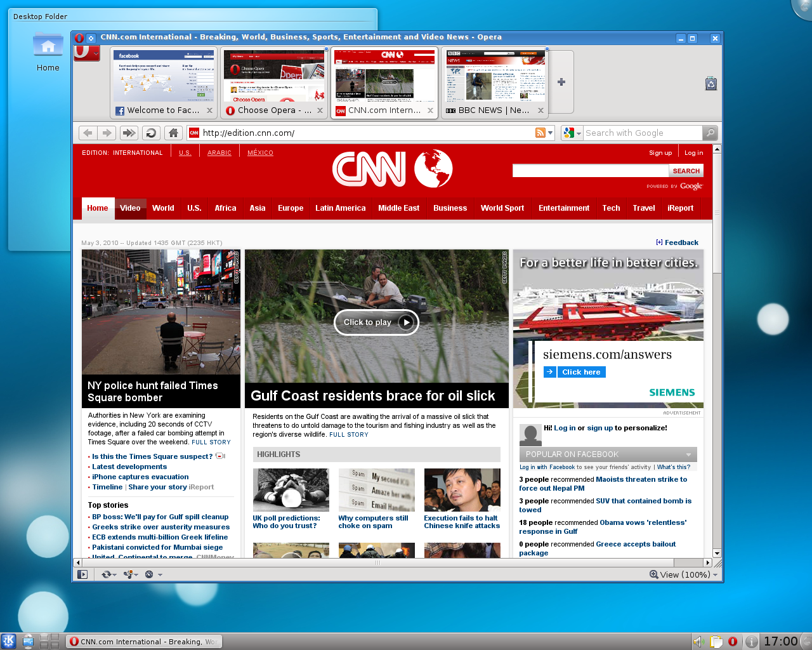The height and width of the screenshot is (650, 812).
Task: Open UK poll predictions thumbnail
Action: [291, 490]
